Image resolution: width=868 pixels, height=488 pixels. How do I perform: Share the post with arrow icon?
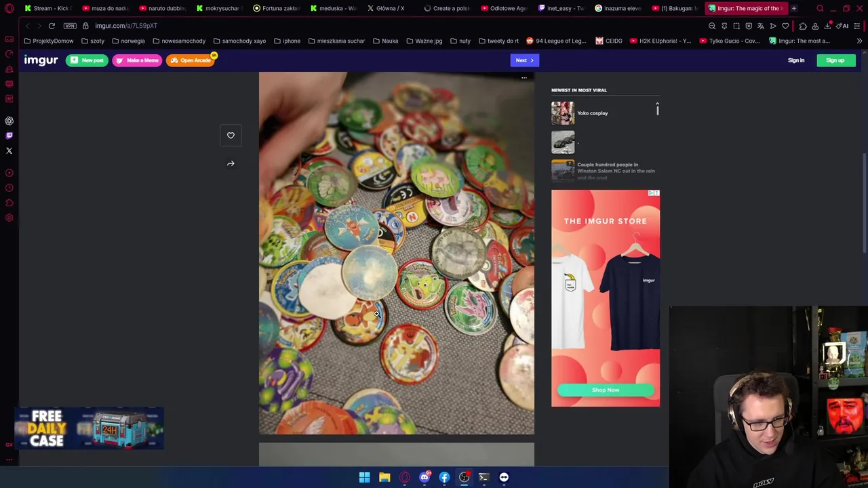click(x=231, y=163)
